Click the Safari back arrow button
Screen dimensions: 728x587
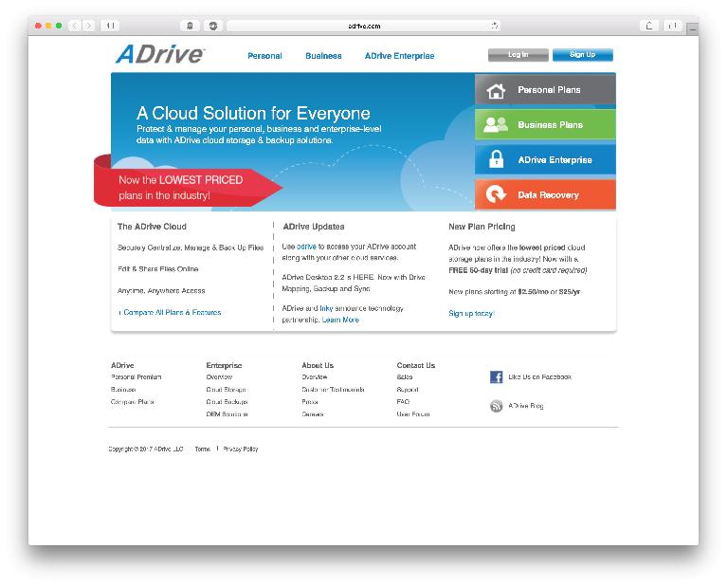pyautogui.click(x=74, y=26)
